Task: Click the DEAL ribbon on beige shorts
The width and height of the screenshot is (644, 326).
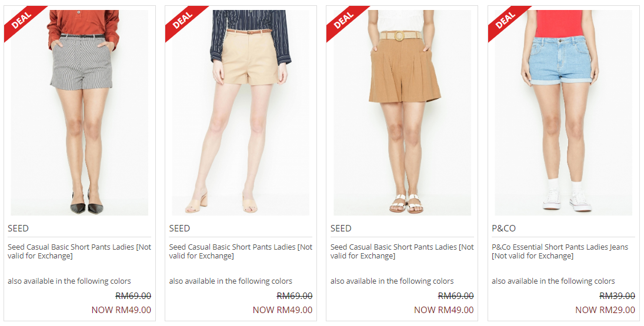Action: [183, 20]
